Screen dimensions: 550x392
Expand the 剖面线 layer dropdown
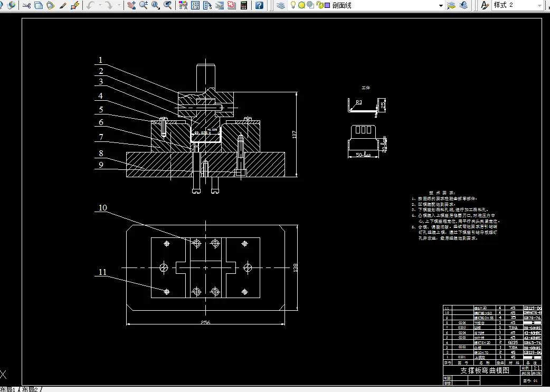coord(441,6)
